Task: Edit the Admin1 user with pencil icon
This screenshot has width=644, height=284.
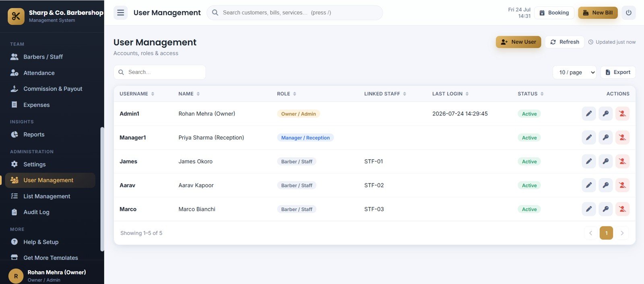Action: click(588, 114)
